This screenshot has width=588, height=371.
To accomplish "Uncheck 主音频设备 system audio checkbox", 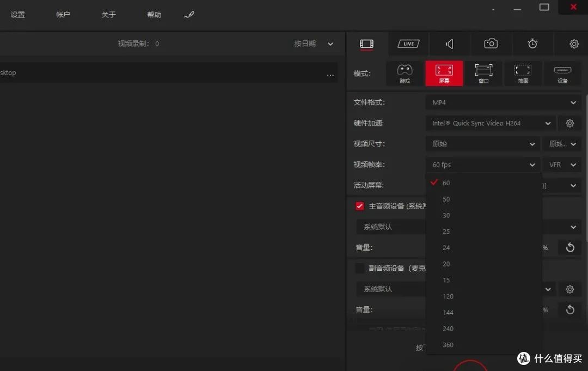I will pyautogui.click(x=360, y=206).
